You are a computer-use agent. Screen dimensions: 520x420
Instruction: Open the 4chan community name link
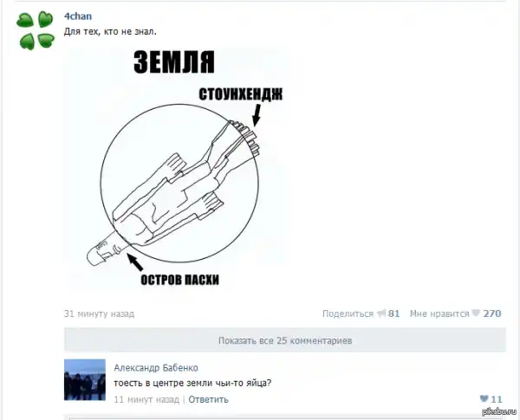(78, 16)
